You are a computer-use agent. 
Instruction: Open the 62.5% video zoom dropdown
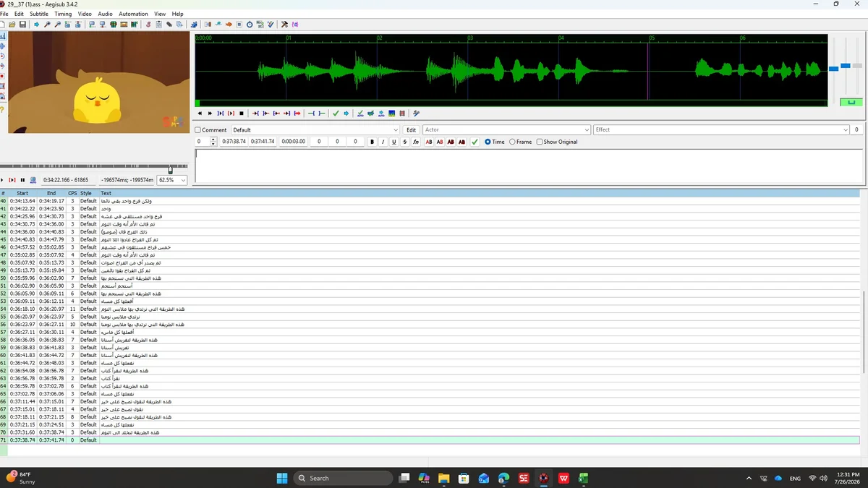(x=173, y=180)
